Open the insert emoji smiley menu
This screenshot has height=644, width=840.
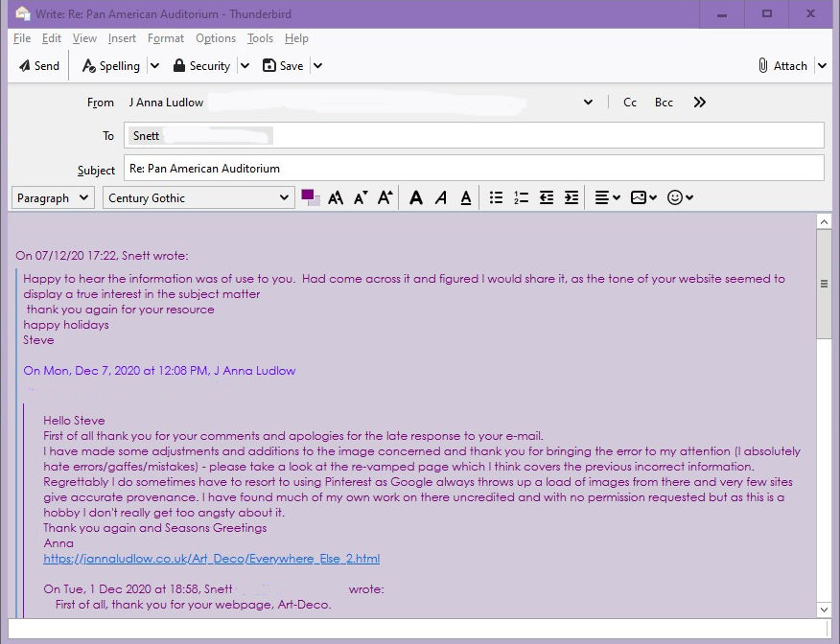point(679,198)
